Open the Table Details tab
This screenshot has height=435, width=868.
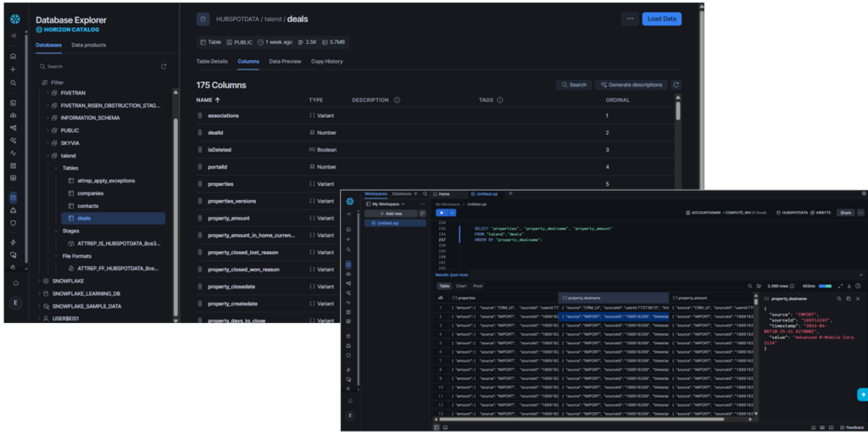(212, 61)
